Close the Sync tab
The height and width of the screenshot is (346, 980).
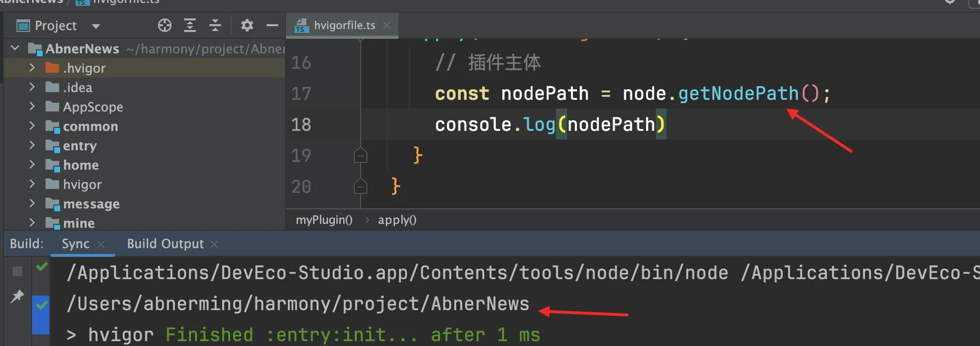(x=101, y=244)
